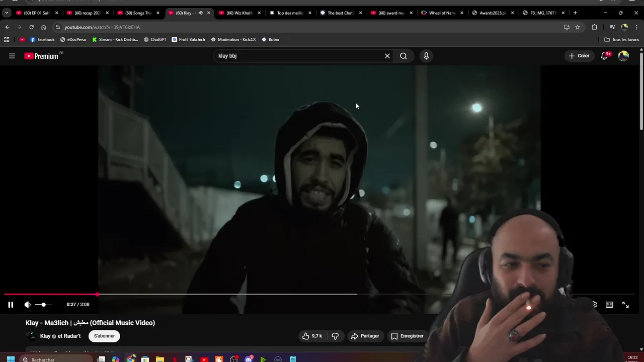This screenshot has width=644, height=362.
Task: Open the eDocPerso bookmark
Action: tap(73, 39)
